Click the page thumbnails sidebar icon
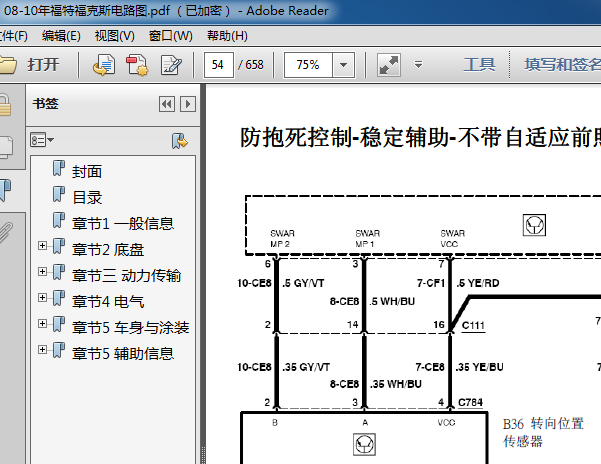The width and height of the screenshot is (601, 464). (x=5, y=148)
